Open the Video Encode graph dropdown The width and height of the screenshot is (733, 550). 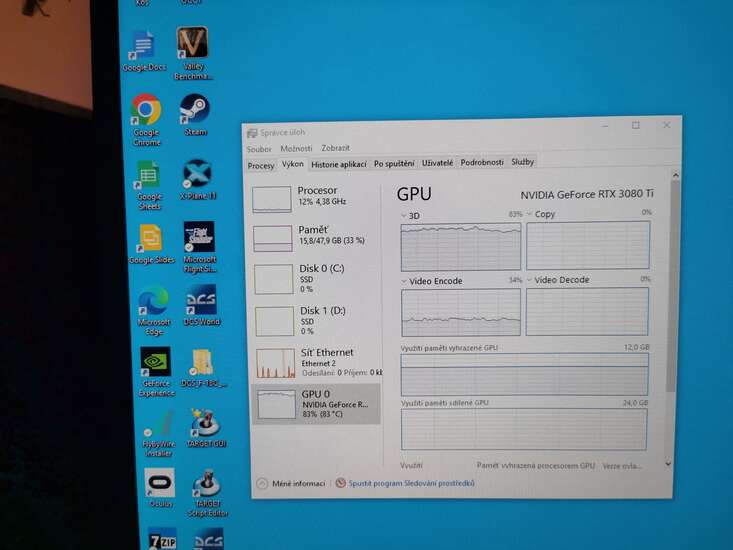(404, 281)
